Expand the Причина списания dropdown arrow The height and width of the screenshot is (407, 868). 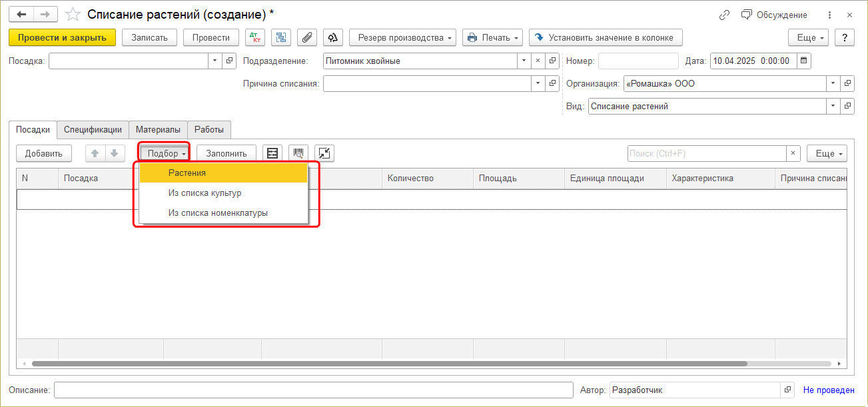click(538, 84)
